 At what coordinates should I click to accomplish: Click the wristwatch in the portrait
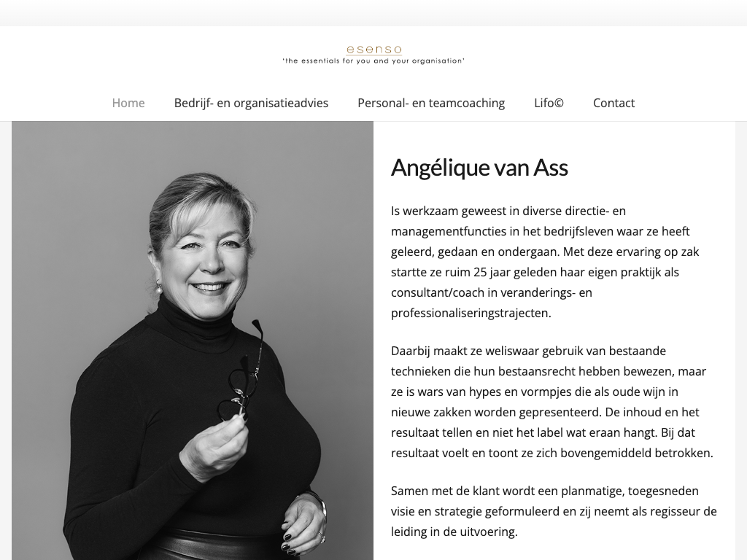pyautogui.click(x=320, y=505)
